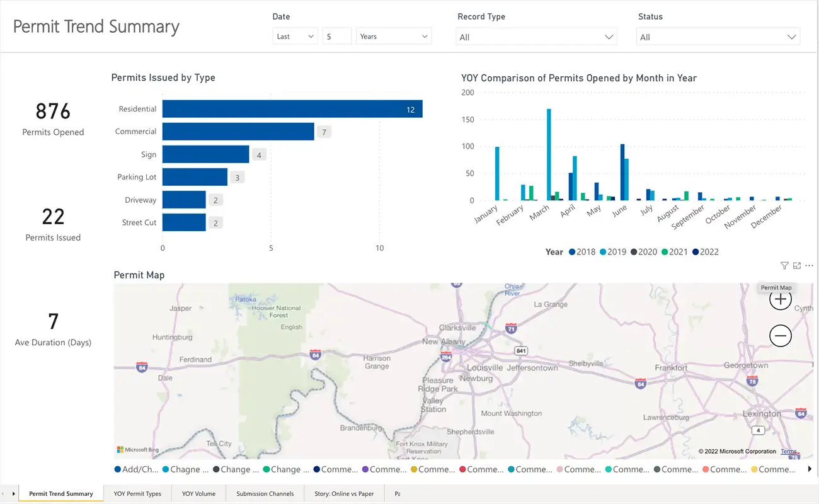
Task: Click page tabs scroll-left arrow
Action: [4, 494]
